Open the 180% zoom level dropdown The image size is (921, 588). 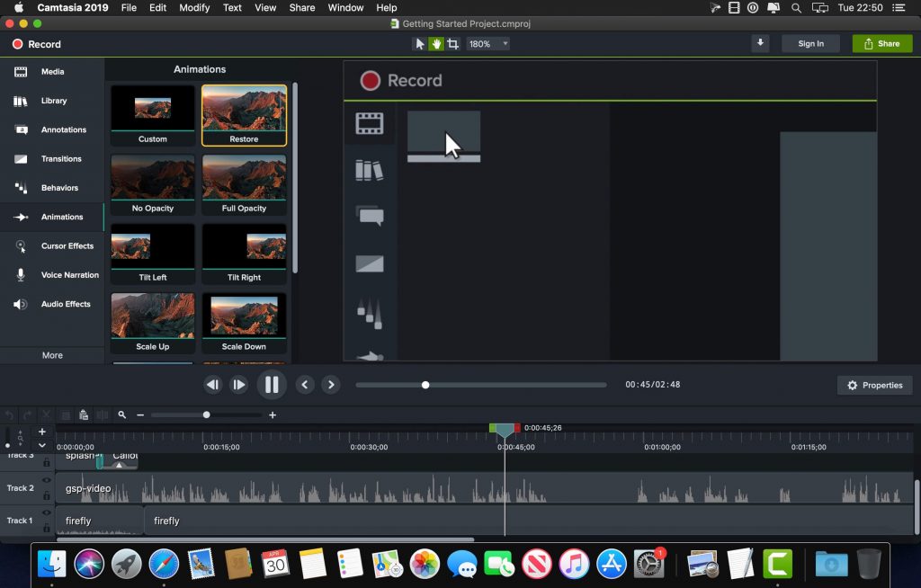[x=505, y=43]
